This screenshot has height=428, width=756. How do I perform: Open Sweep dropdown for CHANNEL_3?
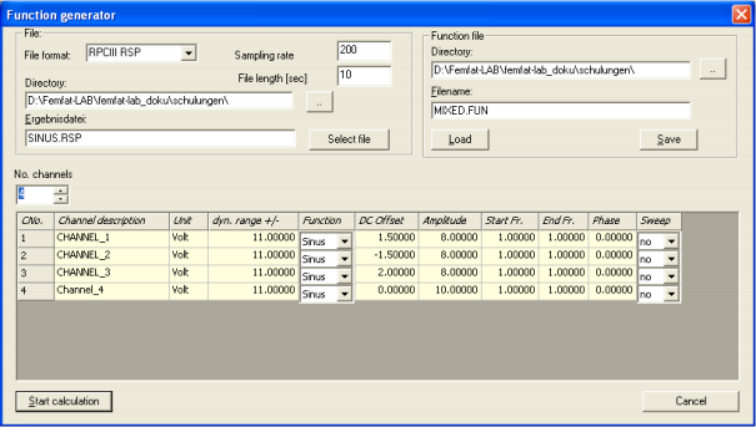pos(671,276)
